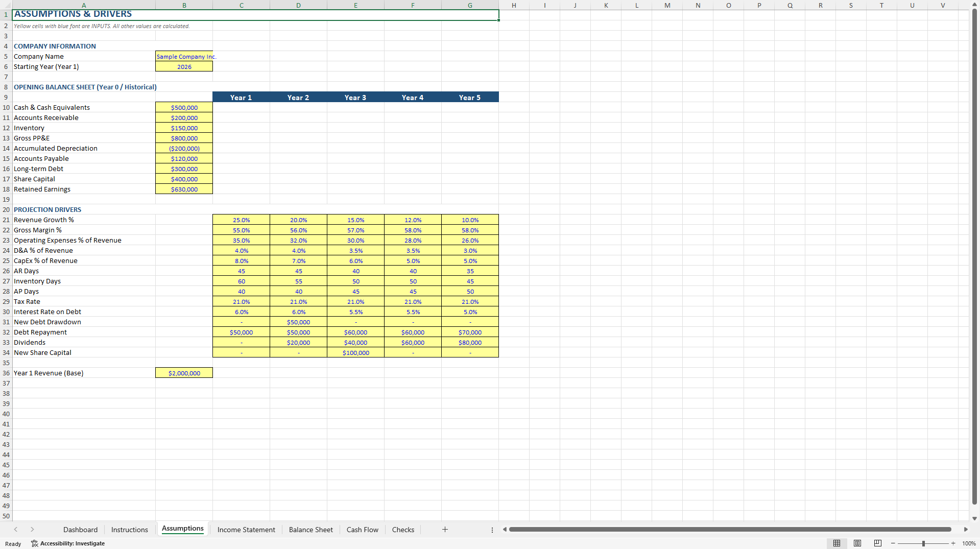Switch to Page Layout view
980x549 pixels.
click(857, 543)
